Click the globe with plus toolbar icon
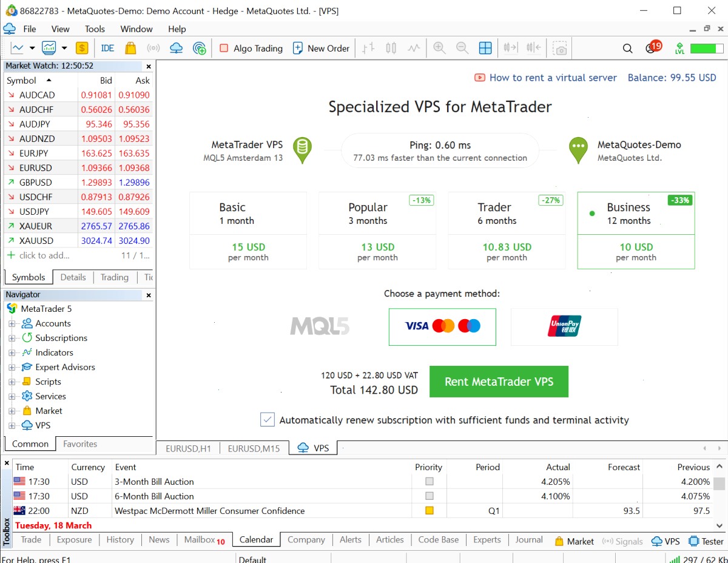The width and height of the screenshot is (728, 563). [199, 48]
